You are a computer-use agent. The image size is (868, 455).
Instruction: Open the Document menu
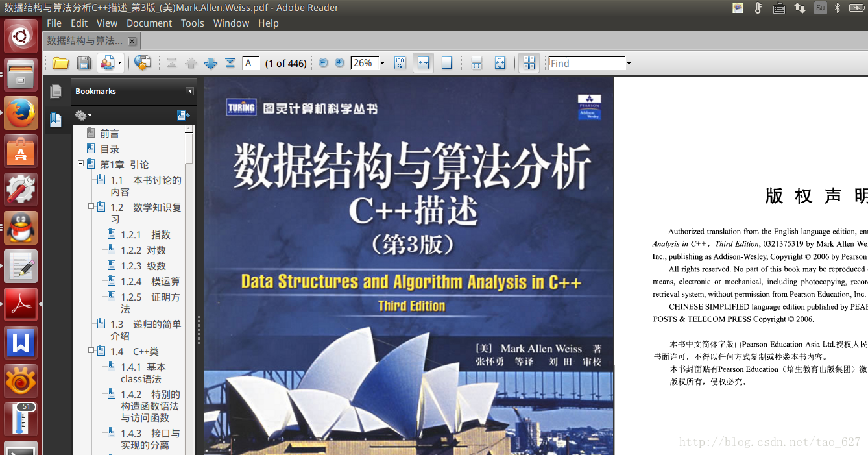pyautogui.click(x=149, y=23)
